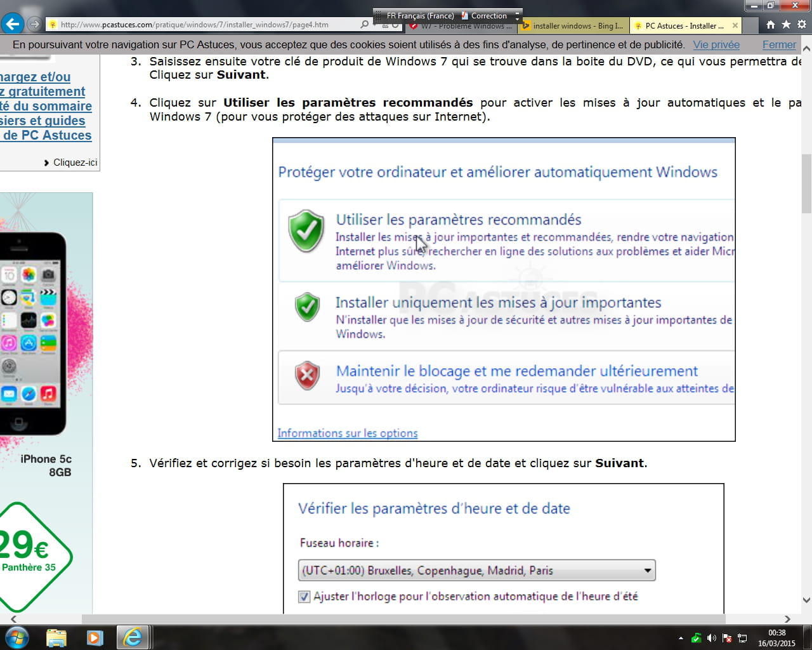The image size is (812, 650).
Task: Dismiss the cookie banner with Fermer
Action: (x=779, y=45)
